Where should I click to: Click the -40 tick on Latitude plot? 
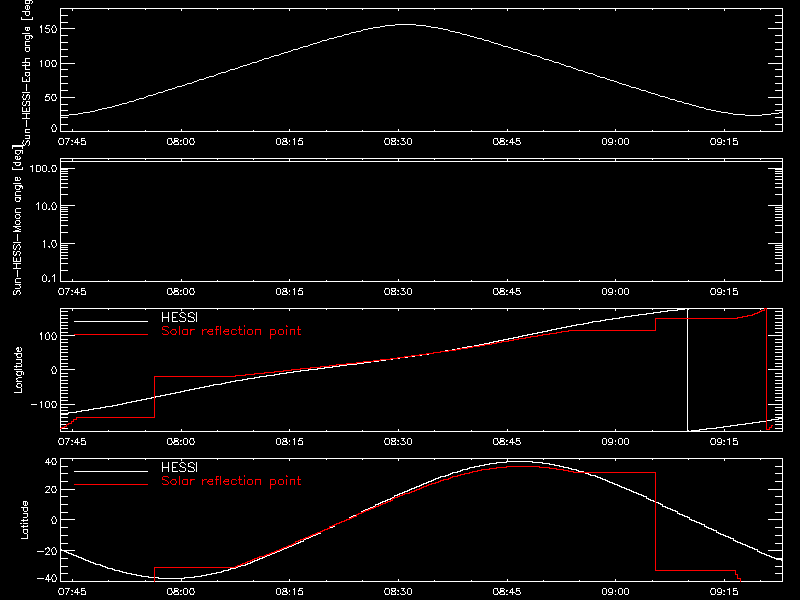47,578
